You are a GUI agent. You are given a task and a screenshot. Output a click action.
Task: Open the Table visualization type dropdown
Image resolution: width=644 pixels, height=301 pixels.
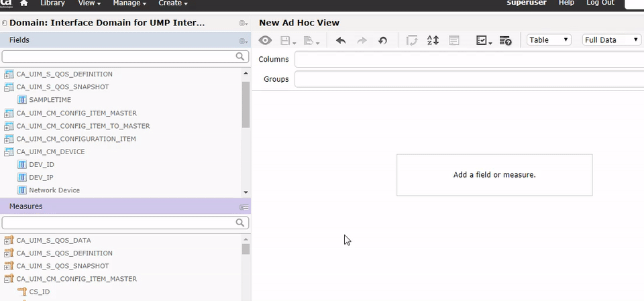(549, 40)
